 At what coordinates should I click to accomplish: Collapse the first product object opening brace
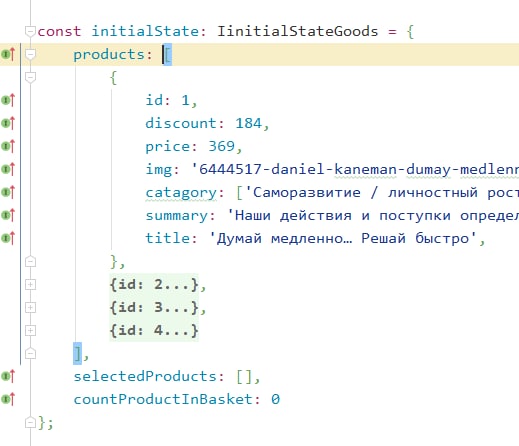coord(30,77)
